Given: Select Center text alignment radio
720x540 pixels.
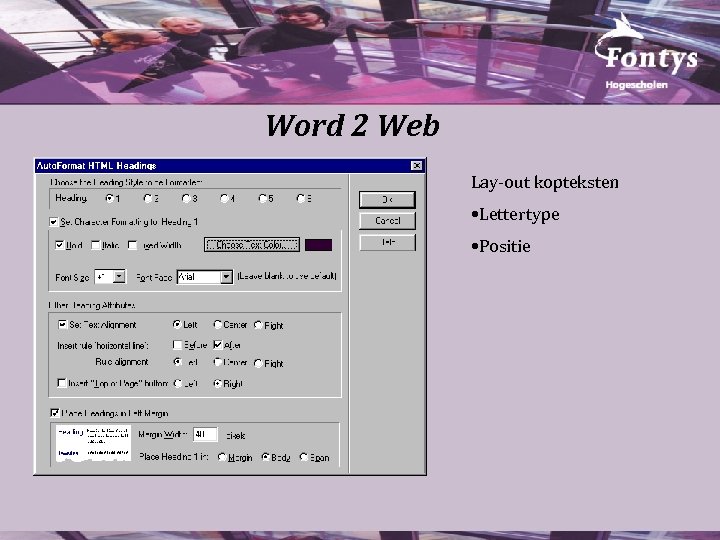Looking at the screenshot, I should point(218,325).
